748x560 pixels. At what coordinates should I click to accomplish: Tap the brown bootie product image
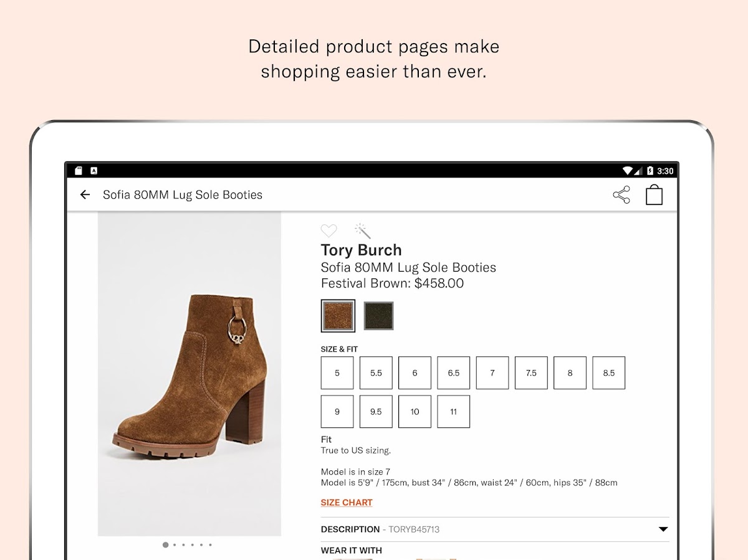point(189,374)
